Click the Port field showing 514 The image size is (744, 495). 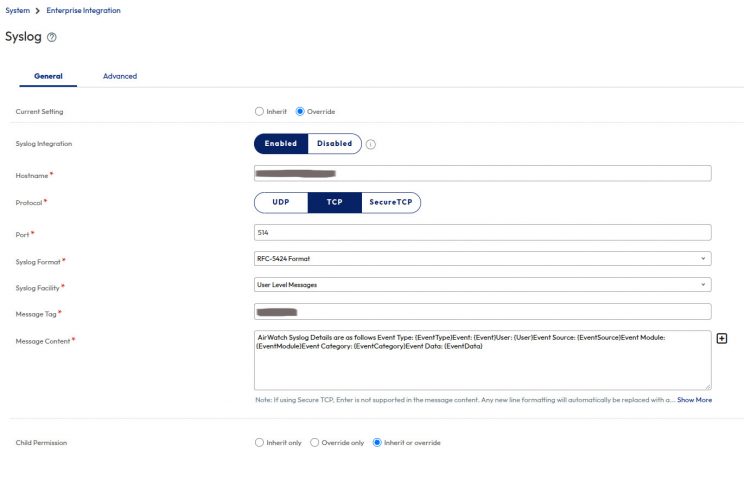[x=483, y=233]
